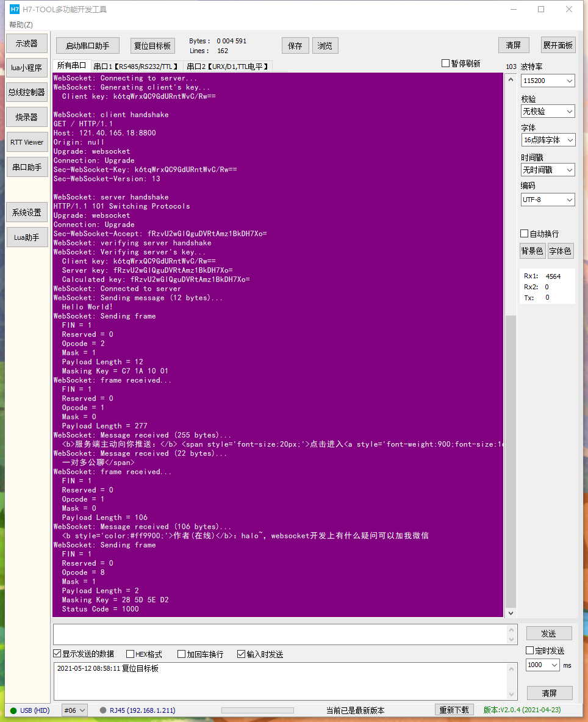Click the gray RJ45 status indicator
588x722 pixels.
tap(103, 710)
